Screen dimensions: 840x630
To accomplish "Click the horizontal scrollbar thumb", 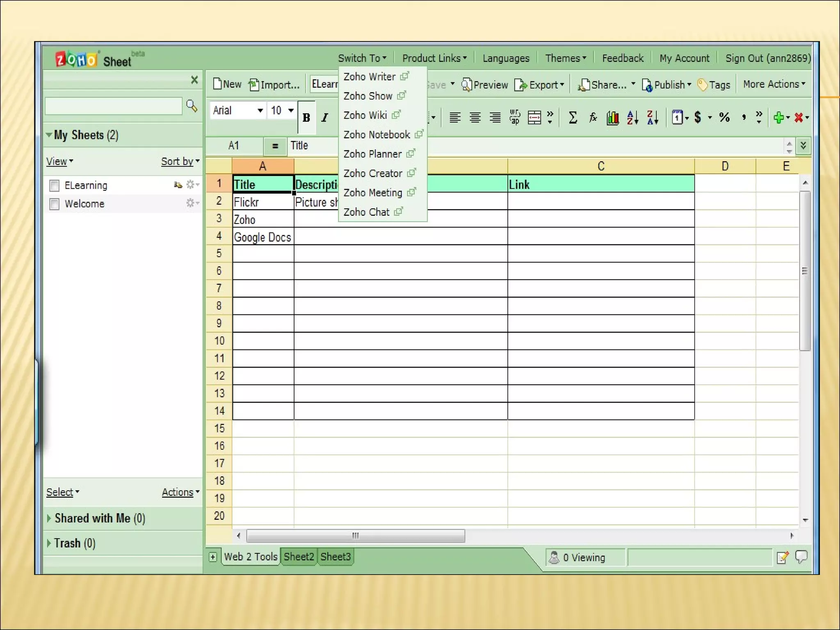I will [x=355, y=536].
